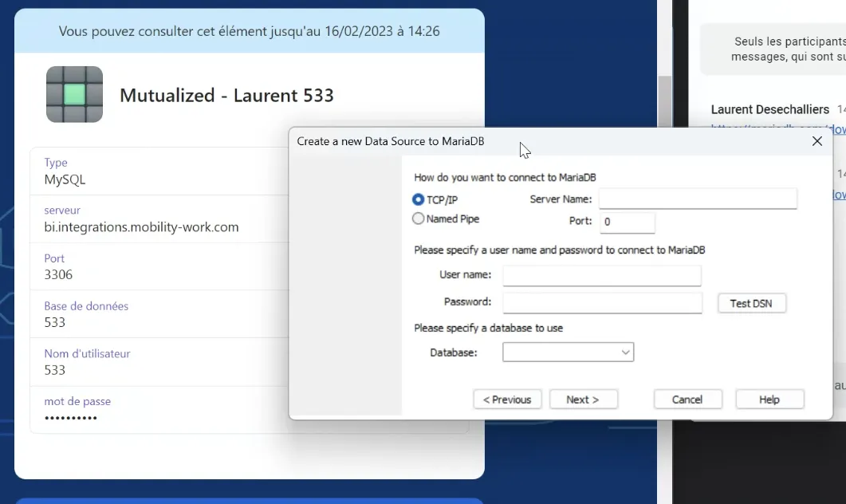
Task: Click the Type value MySQL
Action: [65, 179]
